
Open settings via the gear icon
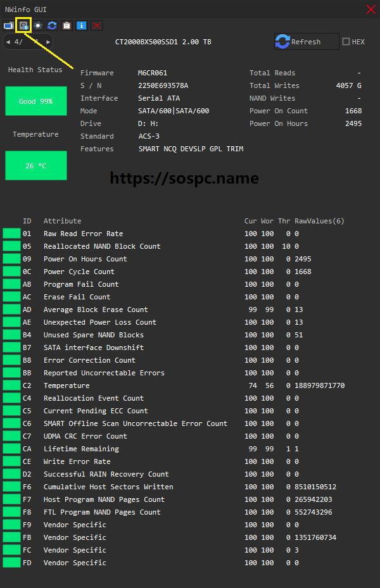(39, 25)
